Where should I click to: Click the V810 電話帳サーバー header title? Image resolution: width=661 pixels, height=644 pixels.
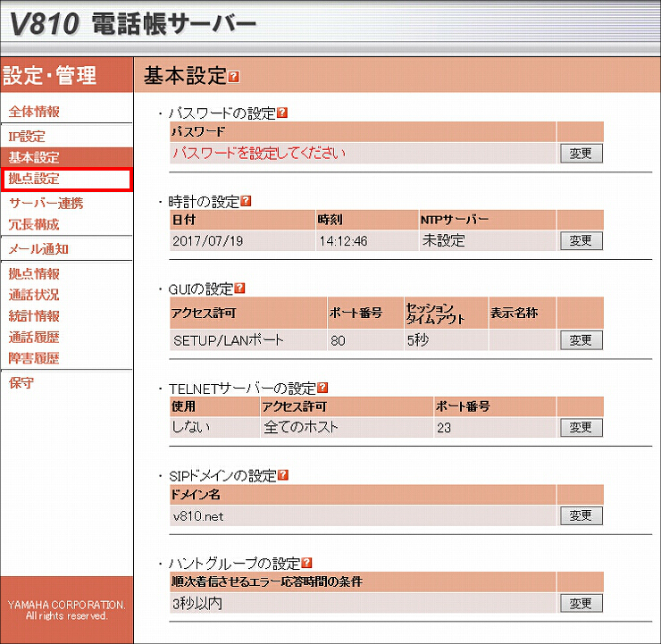pyautogui.click(x=133, y=23)
